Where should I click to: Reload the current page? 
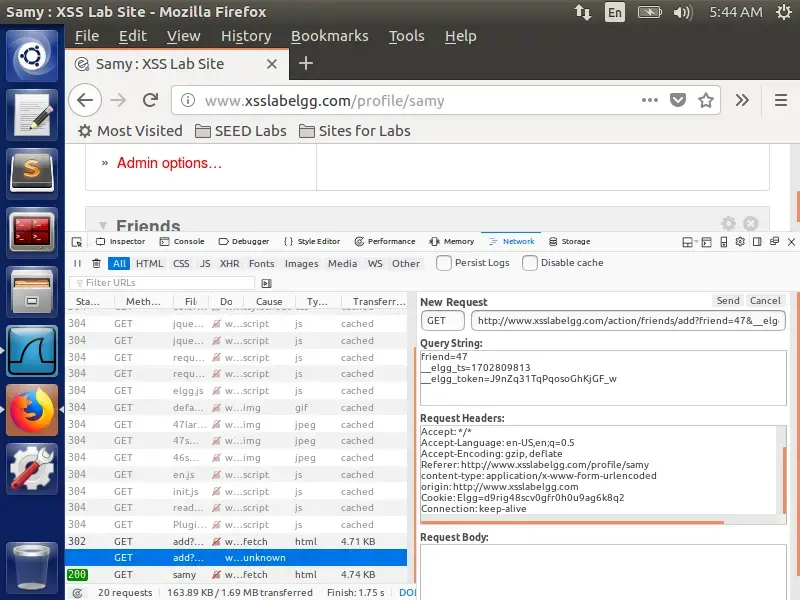click(x=151, y=100)
